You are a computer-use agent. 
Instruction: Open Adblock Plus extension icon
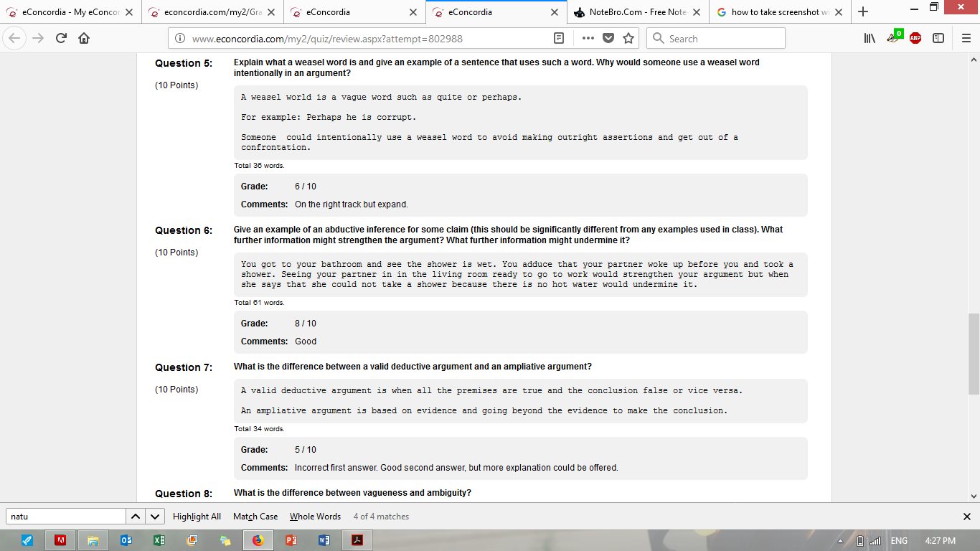coord(915,39)
